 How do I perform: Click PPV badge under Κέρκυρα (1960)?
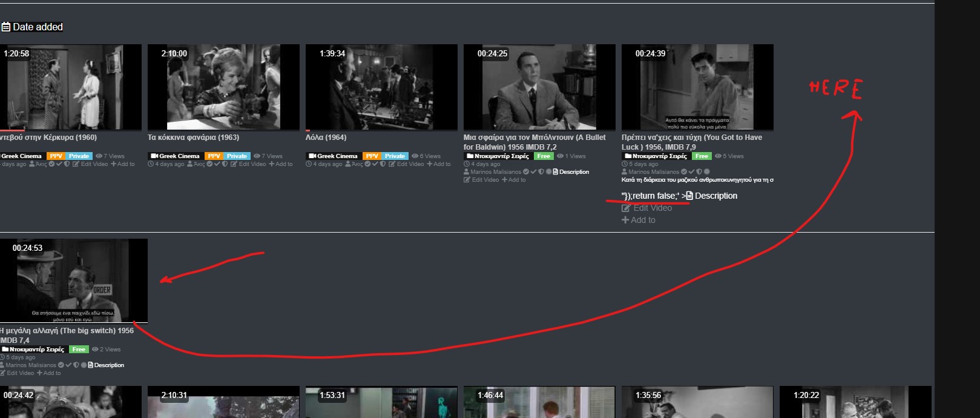pos(56,156)
